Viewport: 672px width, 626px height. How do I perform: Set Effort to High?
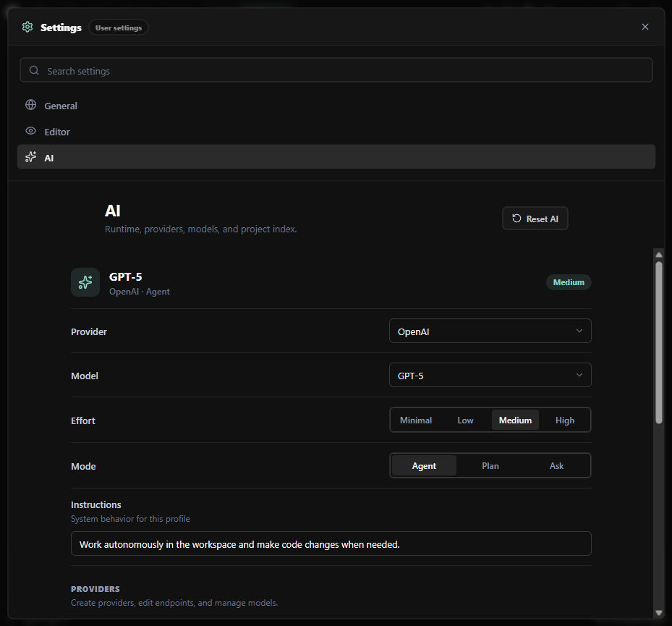click(564, 420)
